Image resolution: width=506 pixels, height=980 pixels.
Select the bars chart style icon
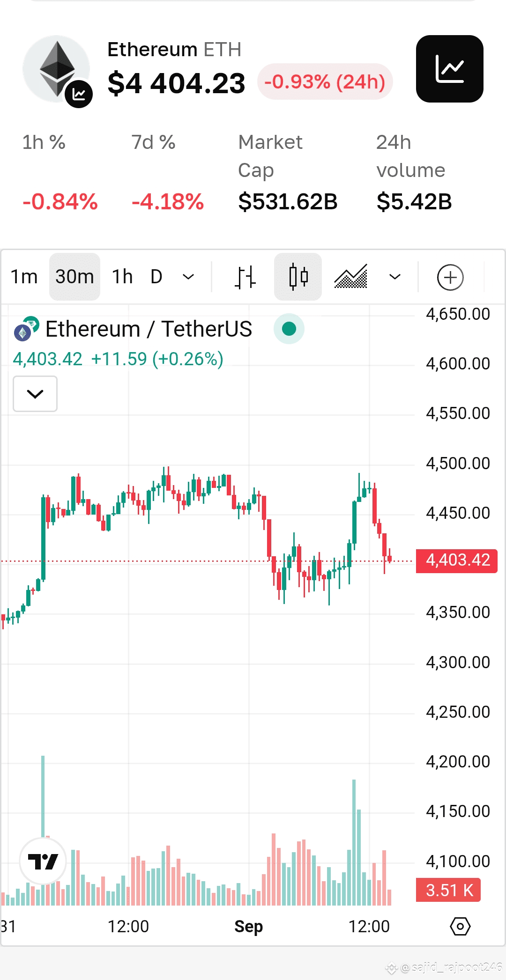point(245,277)
